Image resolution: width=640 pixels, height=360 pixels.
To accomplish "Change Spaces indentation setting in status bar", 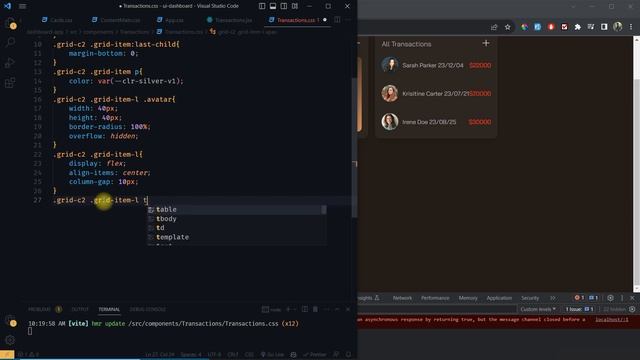I will click(x=191, y=355).
